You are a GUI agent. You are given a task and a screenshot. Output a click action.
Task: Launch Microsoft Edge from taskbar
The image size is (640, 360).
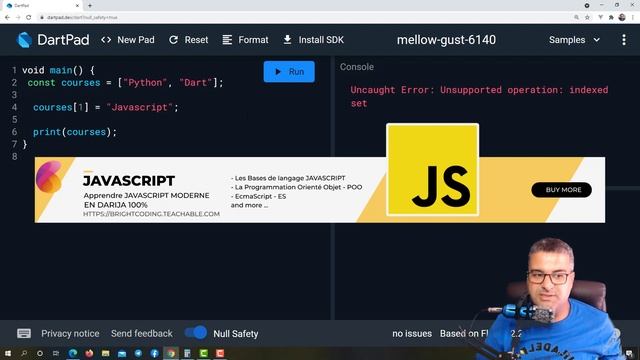(73, 353)
